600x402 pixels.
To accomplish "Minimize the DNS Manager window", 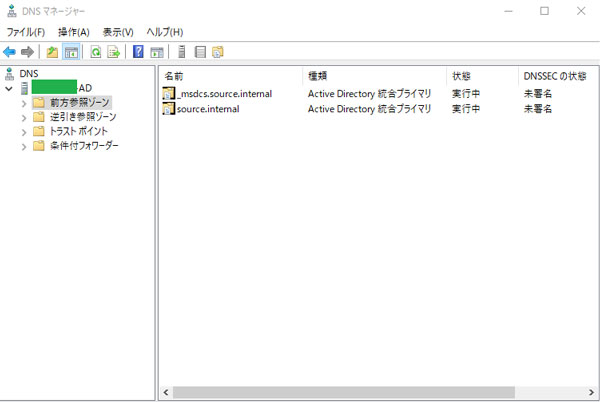I will [508, 11].
